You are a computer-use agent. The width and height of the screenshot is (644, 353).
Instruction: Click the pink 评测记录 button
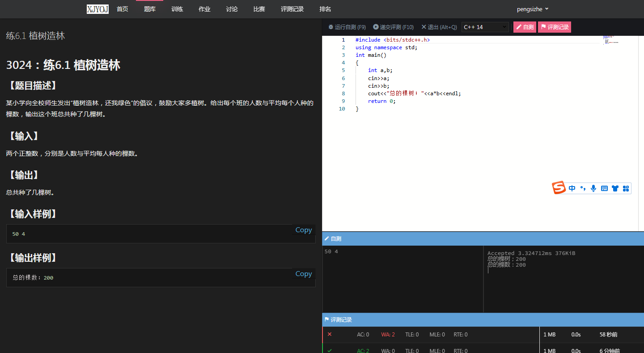point(555,27)
